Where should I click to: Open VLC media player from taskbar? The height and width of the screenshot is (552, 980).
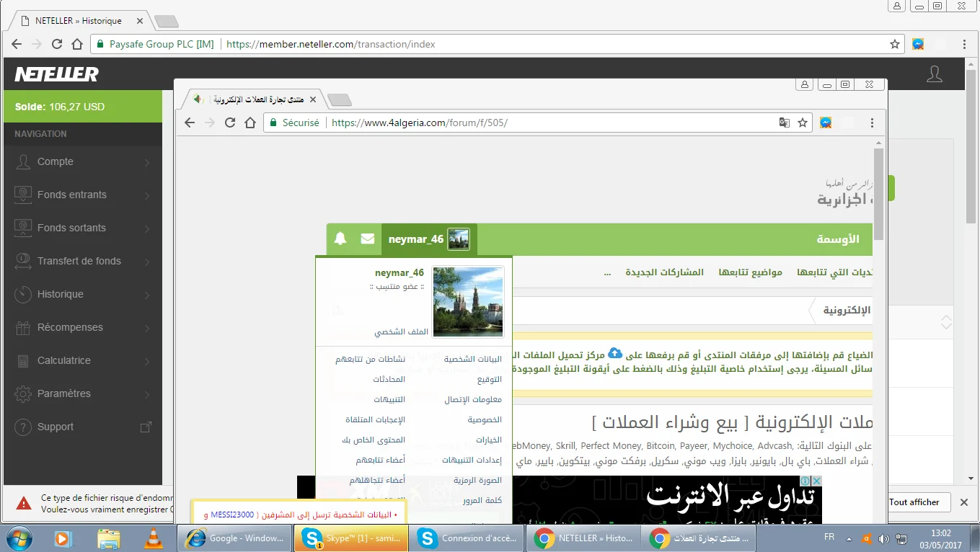click(x=154, y=538)
